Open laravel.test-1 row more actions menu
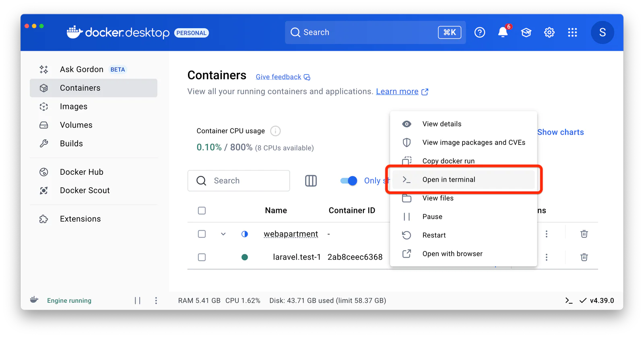Viewport: 644px width, 337px height. tap(546, 257)
